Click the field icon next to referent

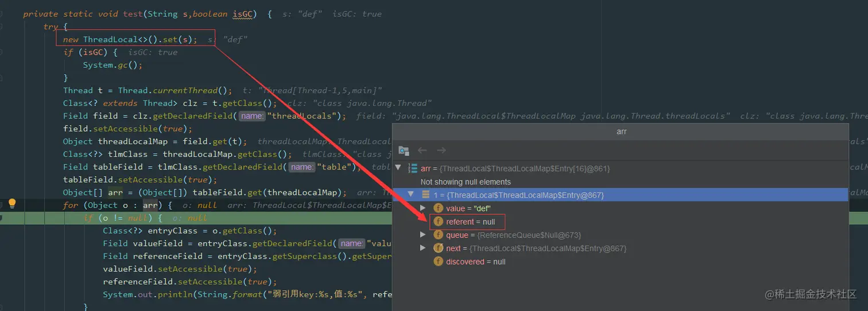439,221
